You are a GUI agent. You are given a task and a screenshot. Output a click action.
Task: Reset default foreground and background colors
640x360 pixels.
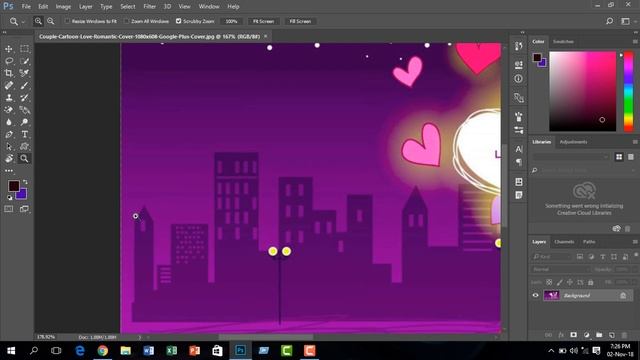(x=9, y=198)
